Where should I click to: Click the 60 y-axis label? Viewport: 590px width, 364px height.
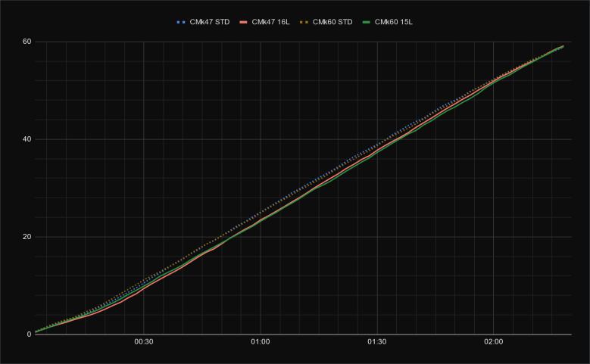(25, 42)
